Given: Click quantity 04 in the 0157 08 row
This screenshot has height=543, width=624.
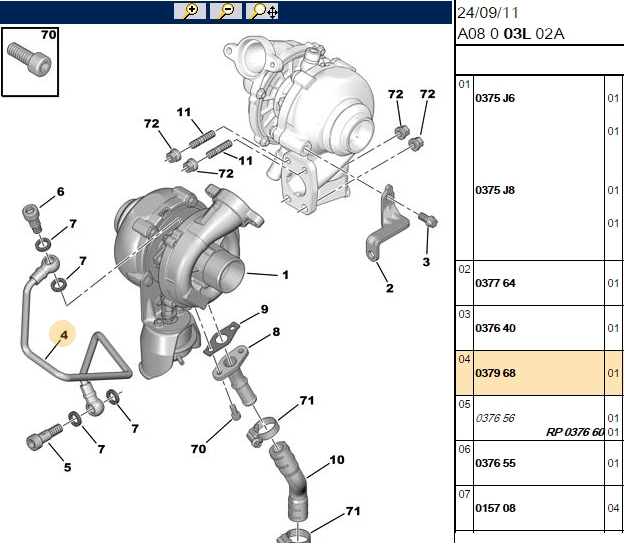Looking at the screenshot, I should coord(613,508).
